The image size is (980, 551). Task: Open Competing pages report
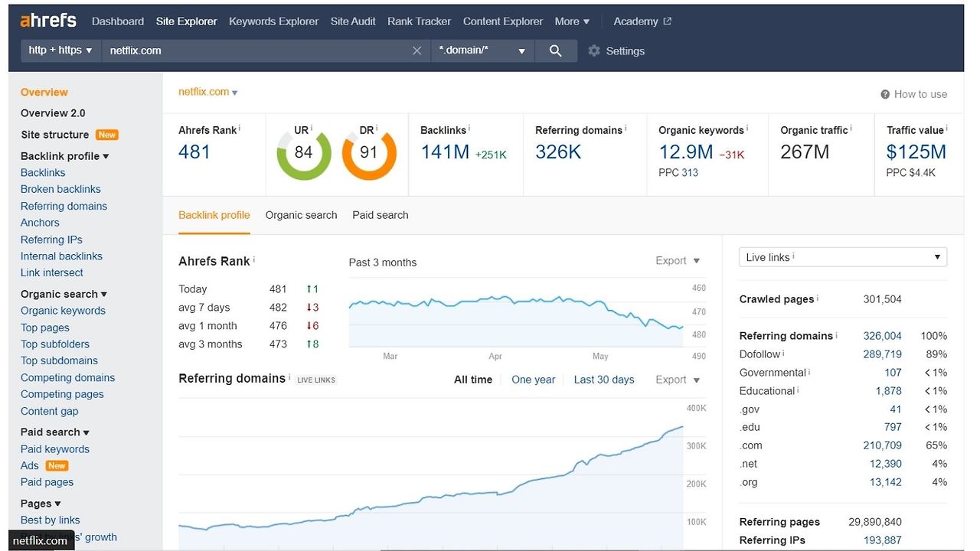62,394
